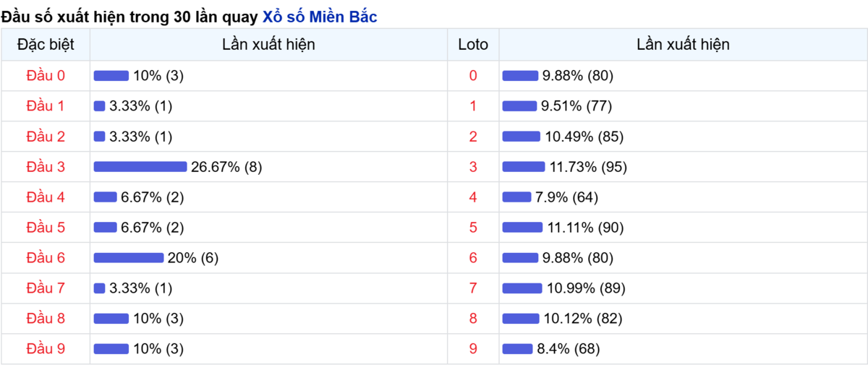Select the Đầu 9 label
The image size is (868, 365).
point(46,349)
